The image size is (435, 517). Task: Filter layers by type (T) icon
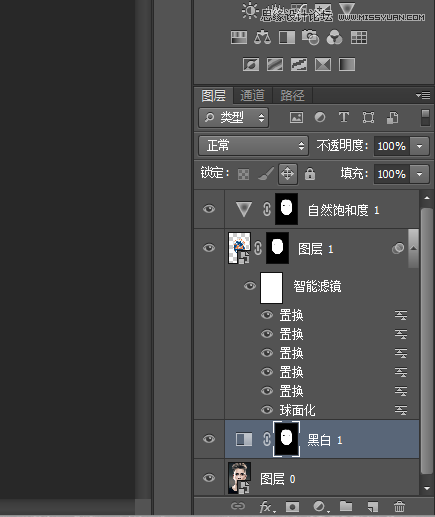(344, 117)
